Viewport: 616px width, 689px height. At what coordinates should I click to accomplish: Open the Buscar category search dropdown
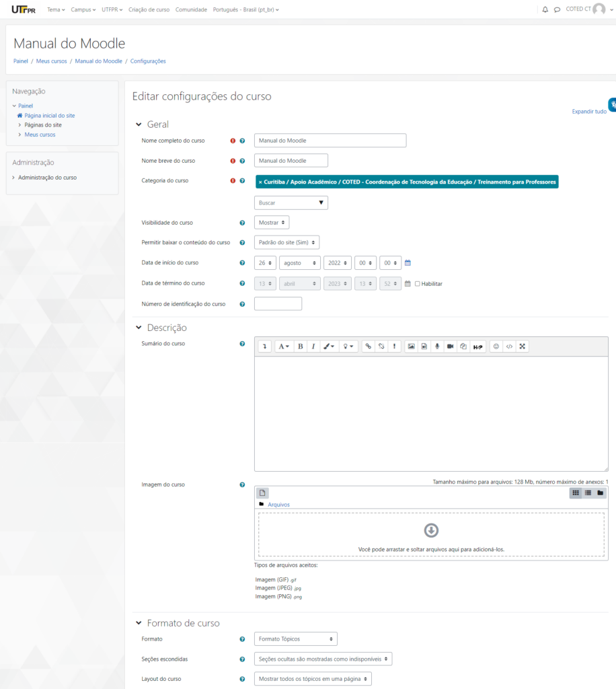click(x=291, y=203)
